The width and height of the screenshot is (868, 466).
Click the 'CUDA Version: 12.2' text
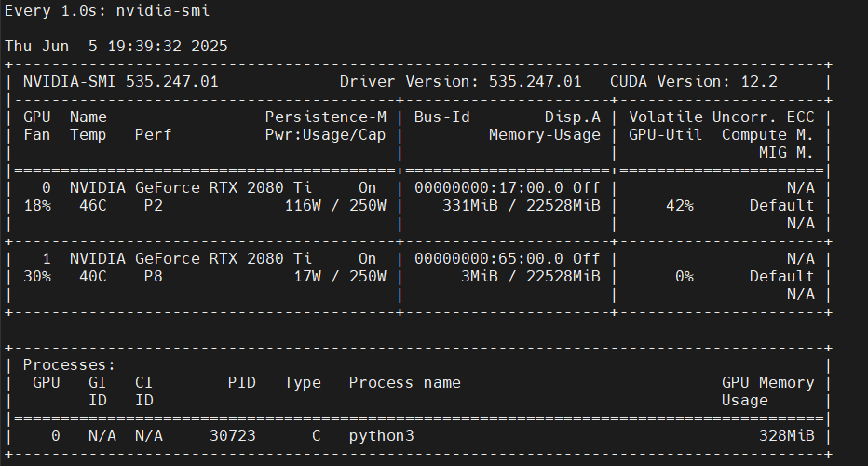coord(694,82)
